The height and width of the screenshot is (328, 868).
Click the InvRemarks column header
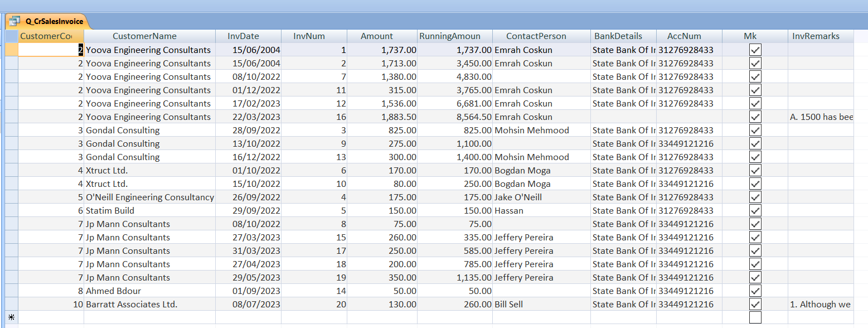click(x=816, y=36)
